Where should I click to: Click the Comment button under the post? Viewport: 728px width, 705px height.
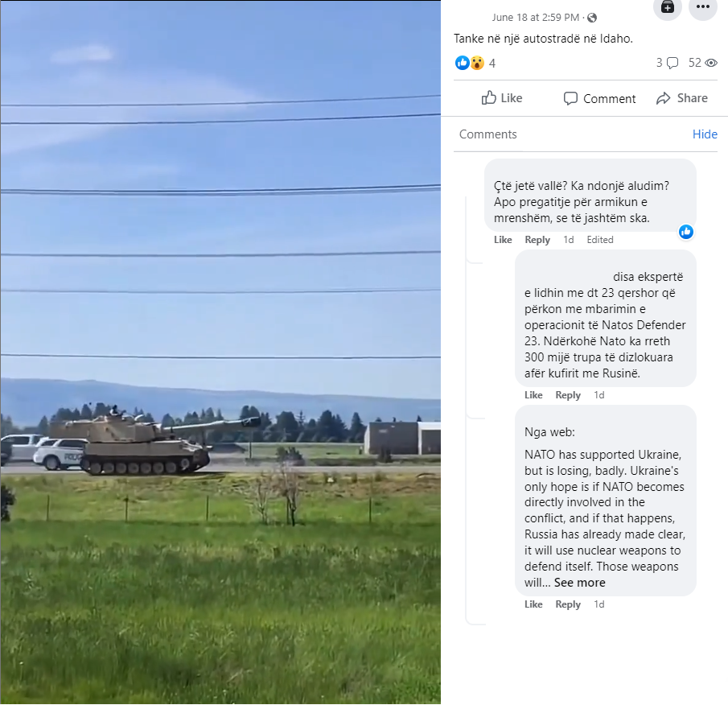[x=599, y=98]
